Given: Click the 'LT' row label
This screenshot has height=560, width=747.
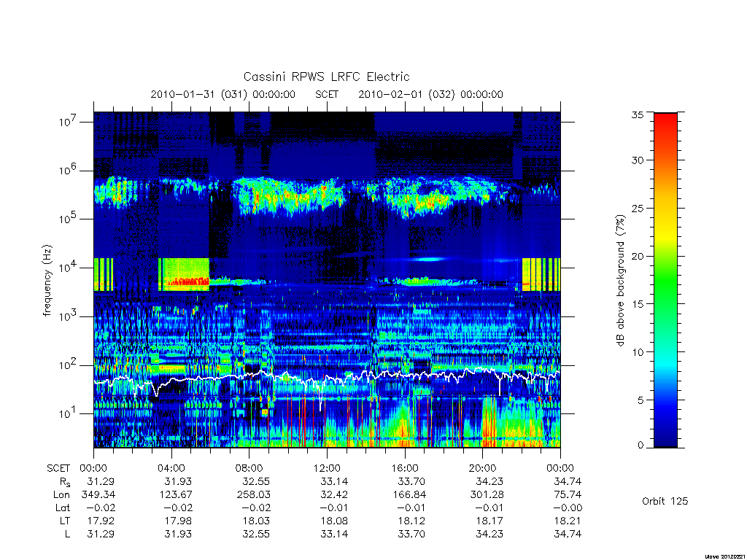Looking at the screenshot, I should click(65, 521).
